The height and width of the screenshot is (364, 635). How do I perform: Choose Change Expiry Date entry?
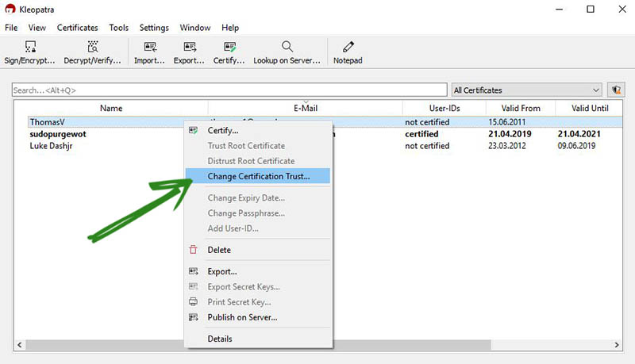tap(258, 197)
